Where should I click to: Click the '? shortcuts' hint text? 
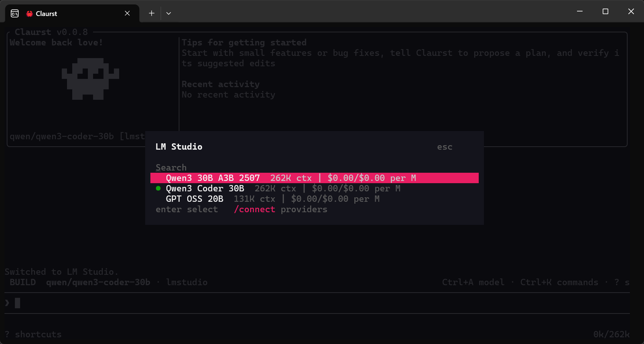pos(33,334)
